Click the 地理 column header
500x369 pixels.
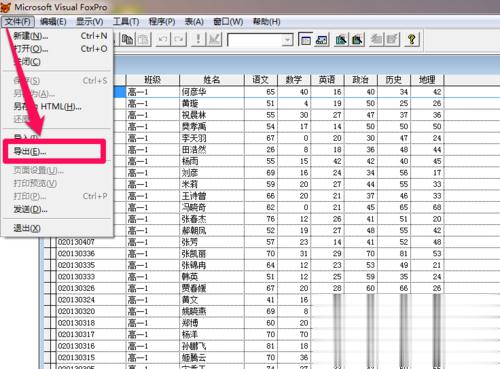click(x=427, y=80)
